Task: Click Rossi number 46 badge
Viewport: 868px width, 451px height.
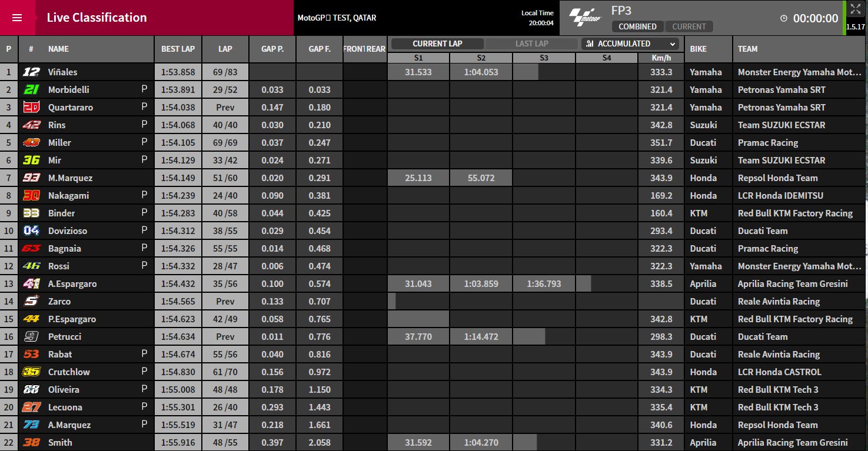Action: [31, 266]
